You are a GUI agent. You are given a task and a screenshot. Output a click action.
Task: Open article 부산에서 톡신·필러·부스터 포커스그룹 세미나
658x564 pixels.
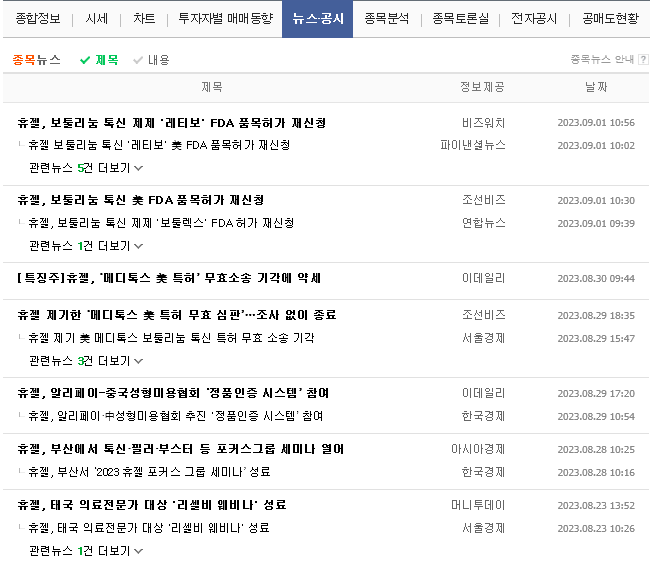(x=180, y=449)
